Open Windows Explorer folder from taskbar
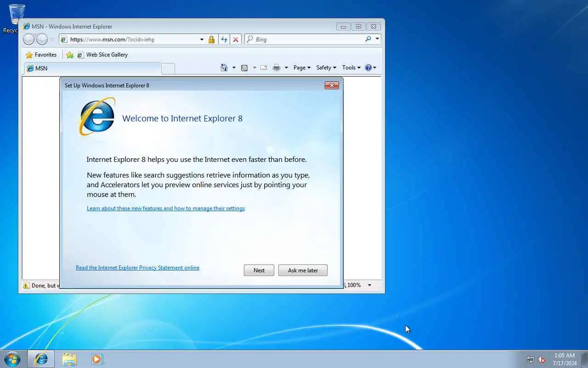The width and height of the screenshot is (588, 368). [x=69, y=359]
